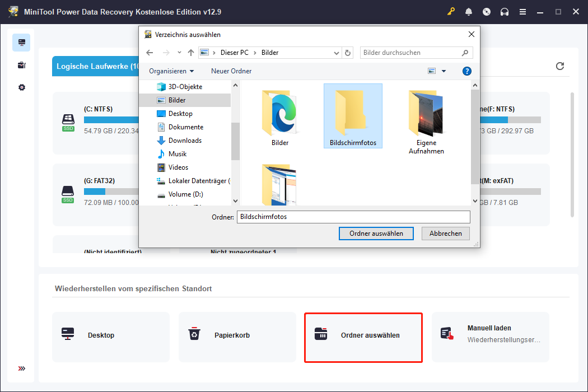The height and width of the screenshot is (392, 588).
Task: Open the Organisieren menu
Action: click(x=171, y=71)
